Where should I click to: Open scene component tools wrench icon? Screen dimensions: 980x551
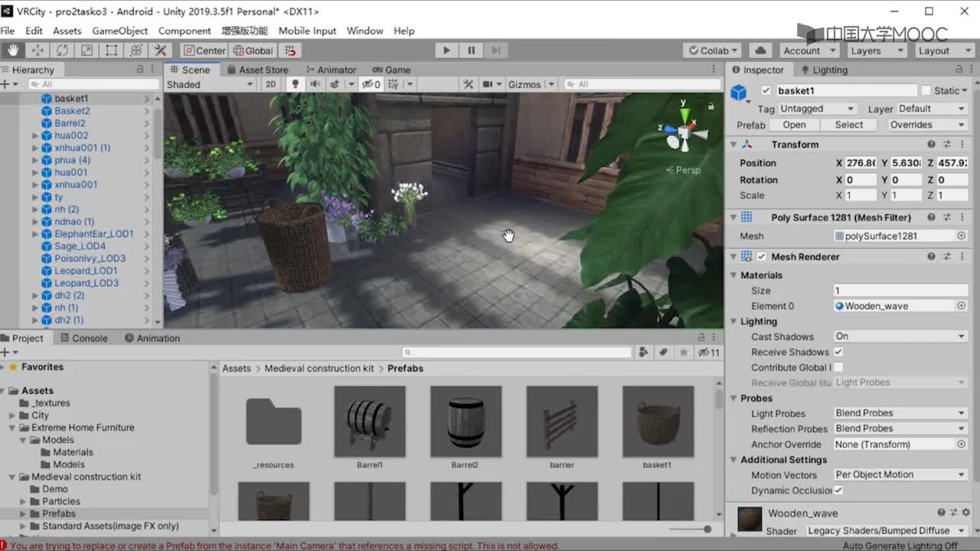pyautogui.click(x=468, y=84)
